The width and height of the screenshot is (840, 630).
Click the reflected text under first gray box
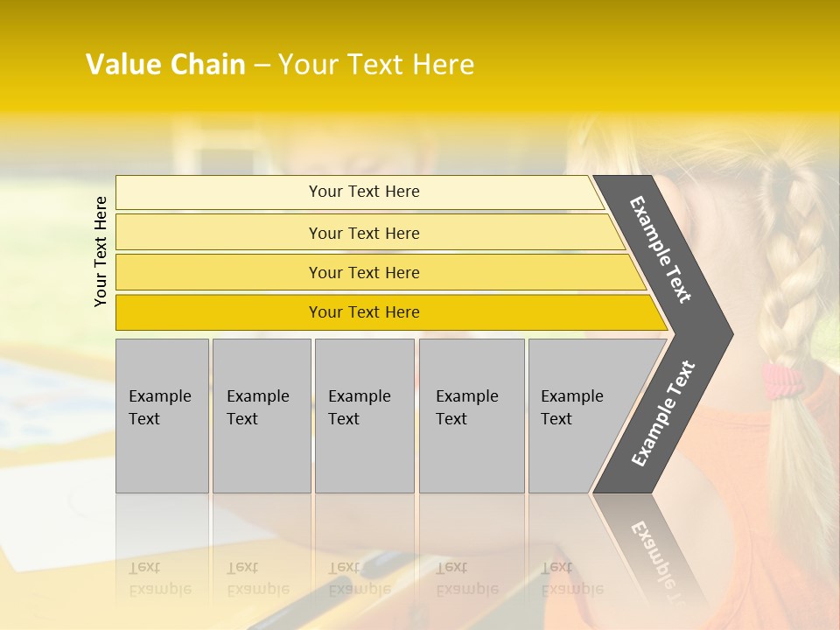(160, 579)
